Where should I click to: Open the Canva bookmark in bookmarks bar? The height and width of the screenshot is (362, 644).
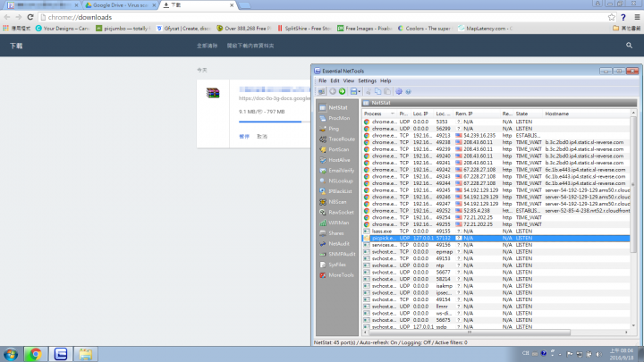[62, 29]
